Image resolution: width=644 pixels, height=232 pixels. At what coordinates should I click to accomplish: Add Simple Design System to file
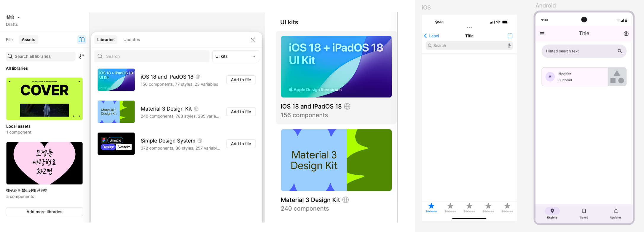241,144
